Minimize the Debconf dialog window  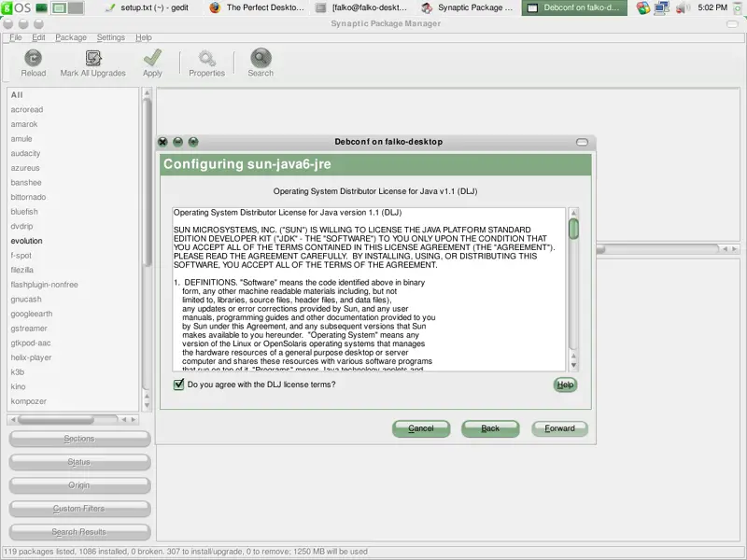pos(177,142)
